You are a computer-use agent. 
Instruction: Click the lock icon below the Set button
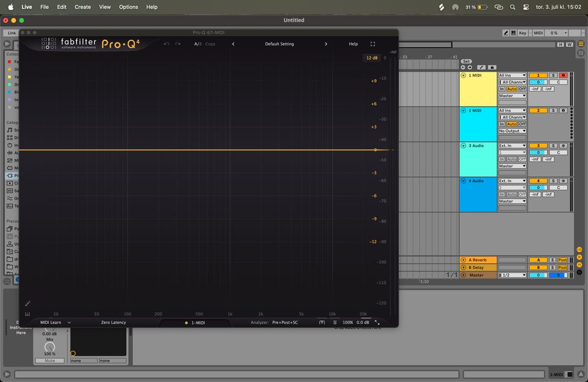(492, 67)
